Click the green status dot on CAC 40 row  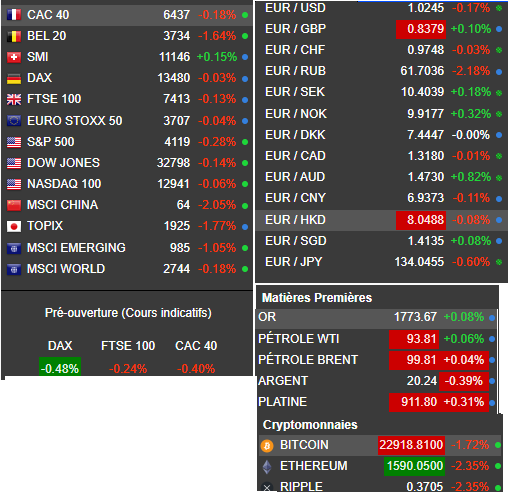point(245,15)
